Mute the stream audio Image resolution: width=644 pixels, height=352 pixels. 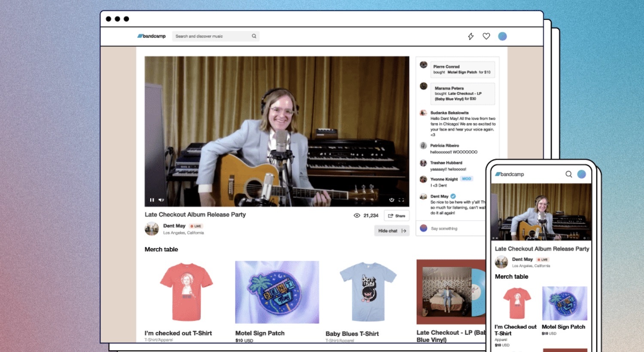tap(161, 200)
